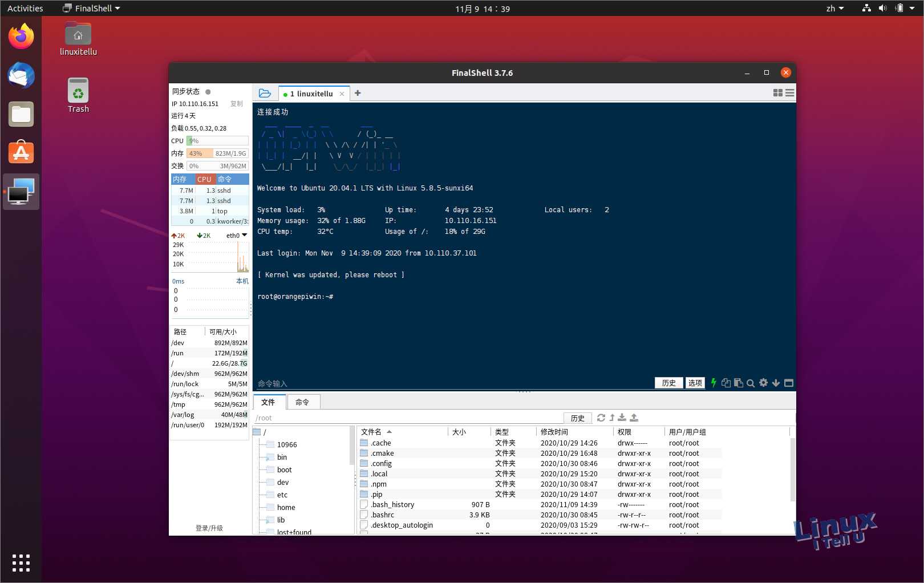Click the 命令 process column header
The height and width of the screenshot is (583, 924).
232,179
